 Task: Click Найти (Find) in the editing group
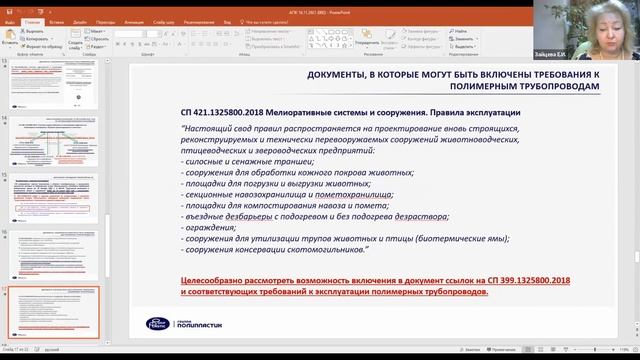458,31
